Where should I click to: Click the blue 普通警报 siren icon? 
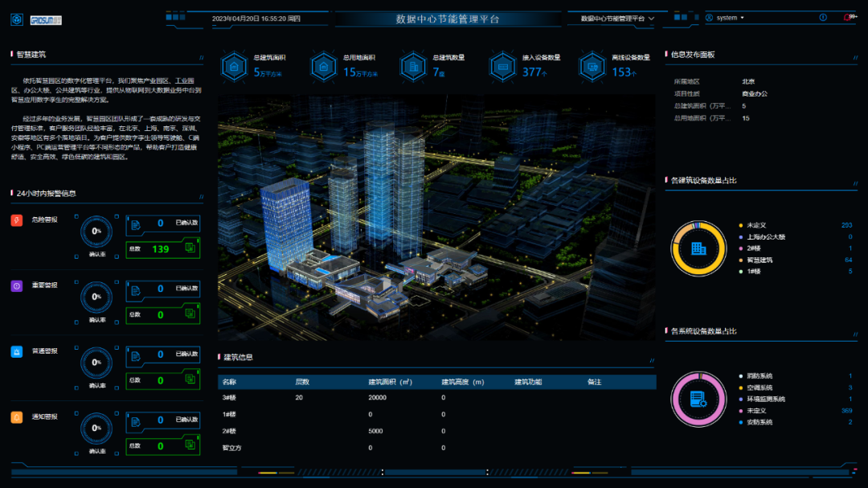(x=17, y=352)
